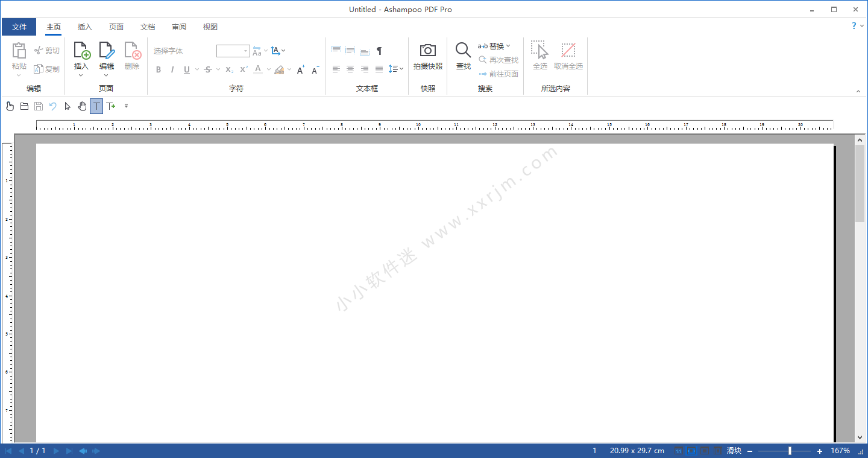
Task: Switch to the Document (文档) tab
Action: pyautogui.click(x=148, y=27)
